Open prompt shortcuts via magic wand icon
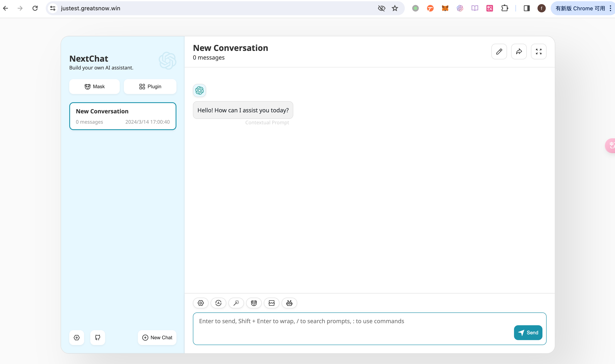Screen dimensions: 615x364 (236, 303)
